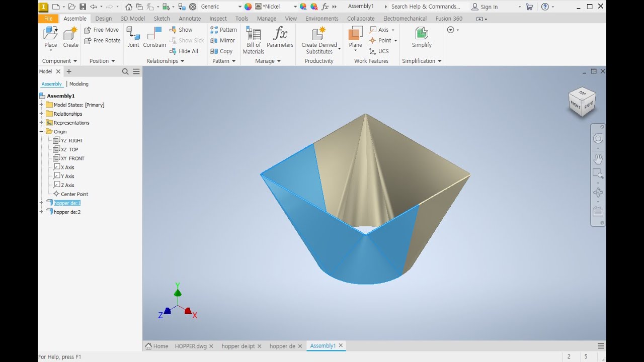Click the Show relationships tool
Image resolution: width=644 pixels, height=362 pixels.
181,30
